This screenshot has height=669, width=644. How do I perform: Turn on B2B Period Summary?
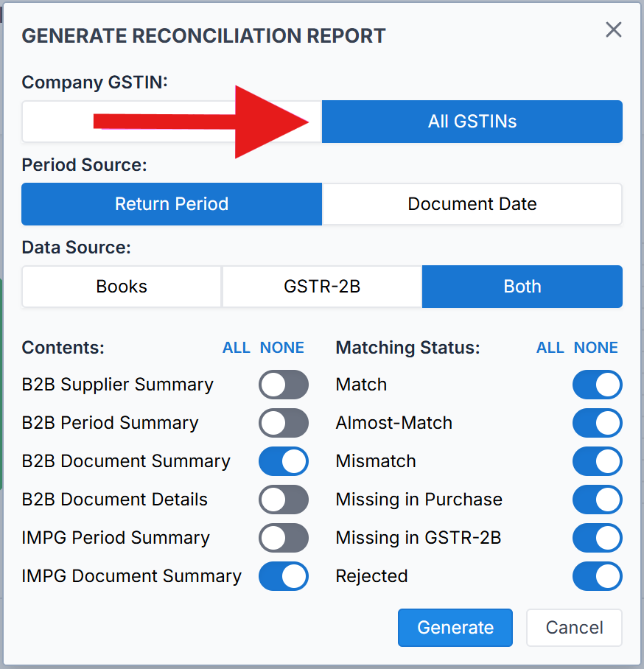283,423
